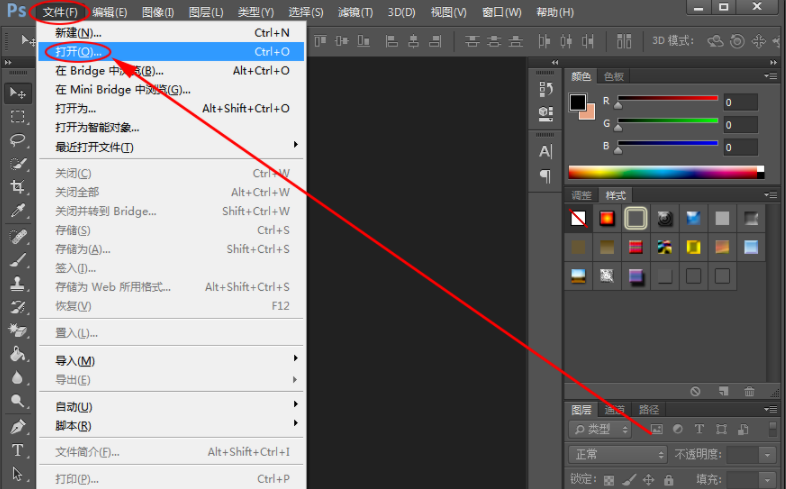The height and width of the screenshot is (489, 786).
Task: Open the 正常 blend mode dropdown
Action: [616, 454]
